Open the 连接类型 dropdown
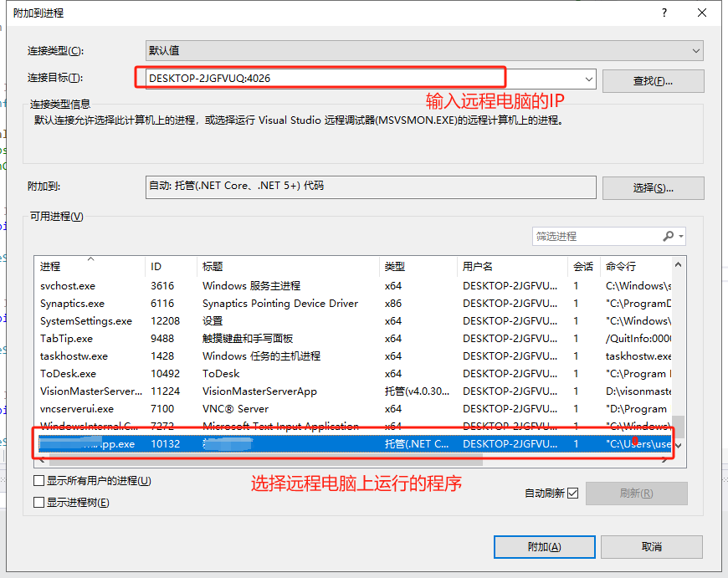Image resolution: width=728 pixels, height=578 pixels. click(x=424, y=50)
